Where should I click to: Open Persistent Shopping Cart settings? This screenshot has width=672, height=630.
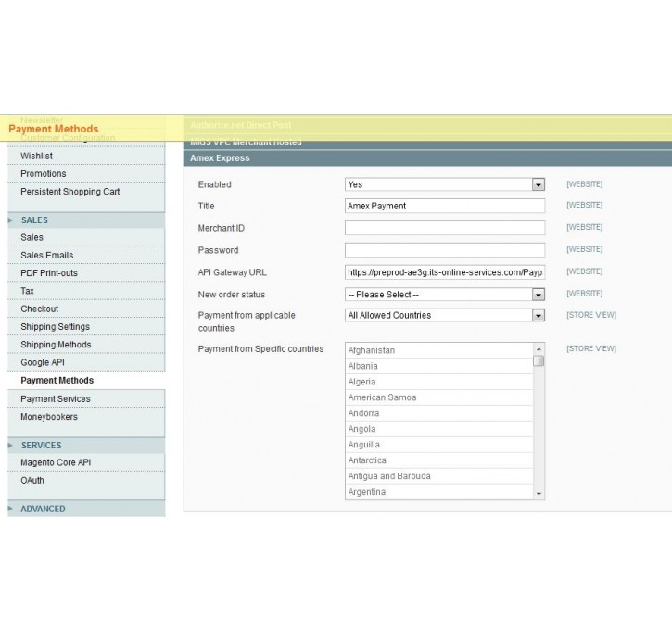tap(85, 192)
